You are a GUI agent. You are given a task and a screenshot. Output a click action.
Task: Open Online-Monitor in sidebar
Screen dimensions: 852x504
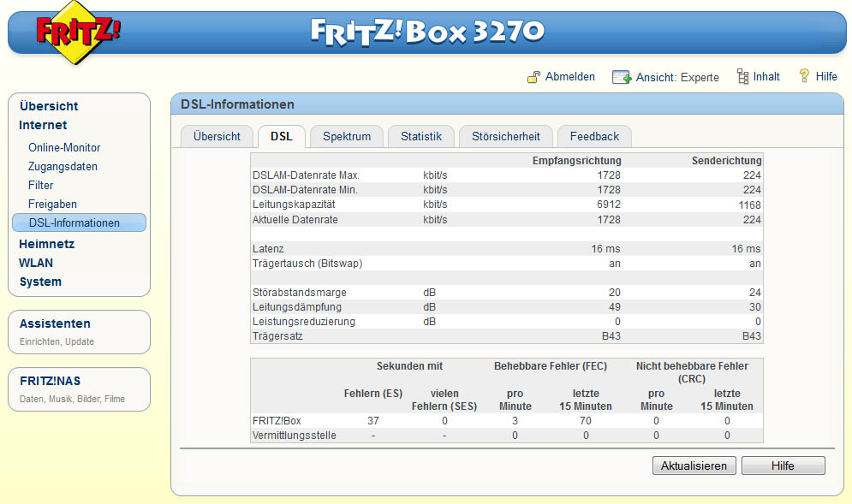[x=64, y=147]
